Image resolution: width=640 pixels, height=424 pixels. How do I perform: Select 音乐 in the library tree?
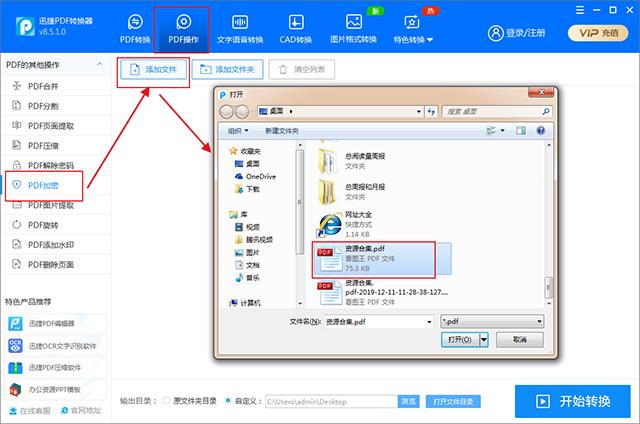(247, 277)
